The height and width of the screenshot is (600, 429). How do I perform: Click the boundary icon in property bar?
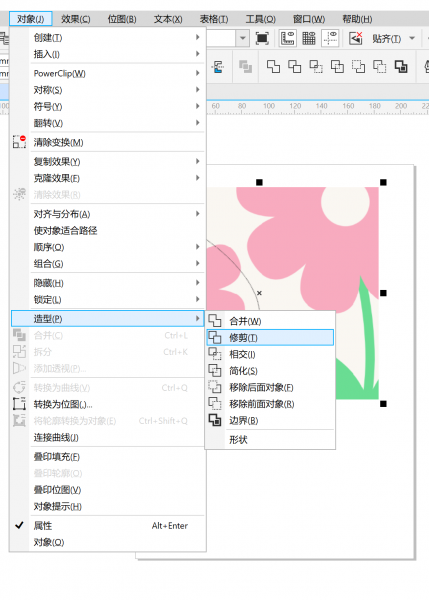click(401, 67)
